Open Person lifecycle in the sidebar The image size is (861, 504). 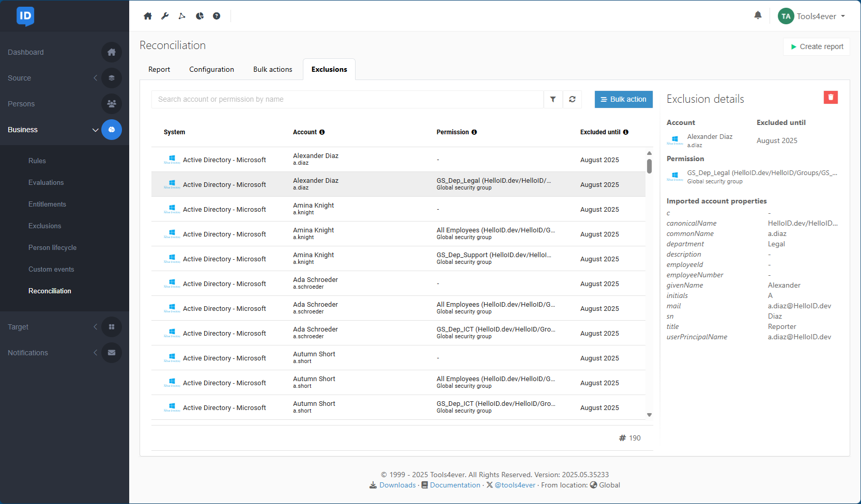[52, 247]
